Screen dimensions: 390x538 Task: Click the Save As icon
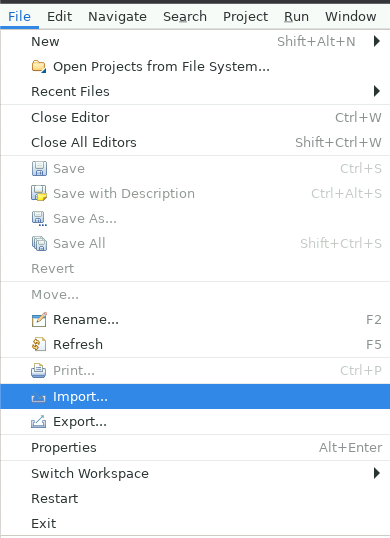39,219
